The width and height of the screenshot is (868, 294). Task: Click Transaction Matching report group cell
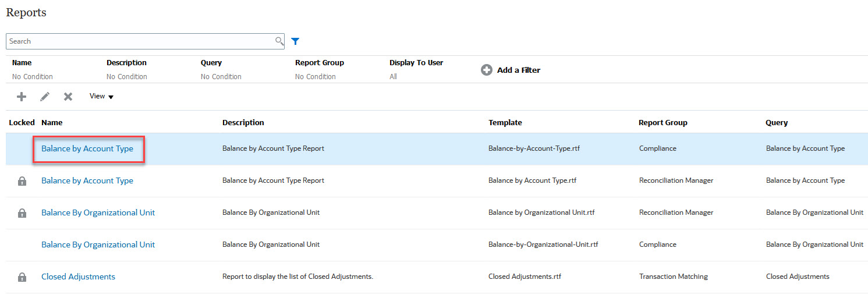[674, 277]
